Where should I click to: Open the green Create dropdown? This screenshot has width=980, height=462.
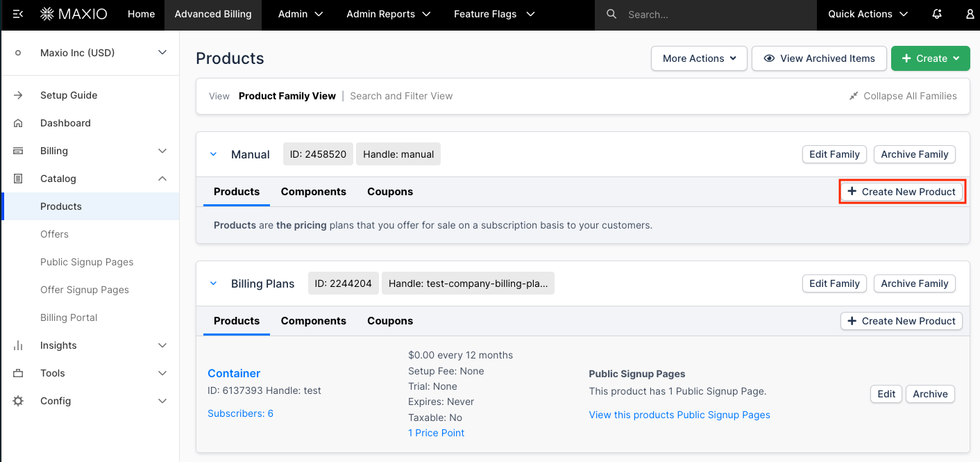(931, 58)
